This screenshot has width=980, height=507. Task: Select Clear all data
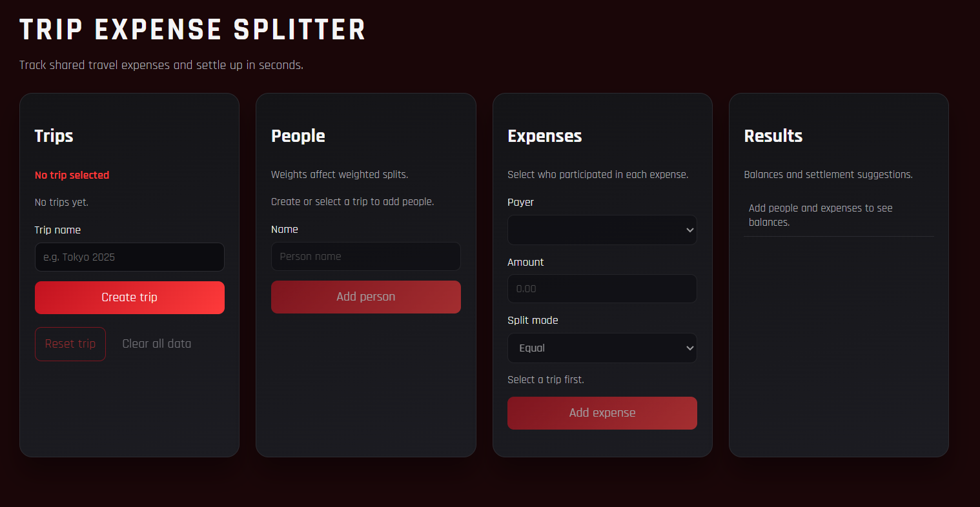coord(156,344)
